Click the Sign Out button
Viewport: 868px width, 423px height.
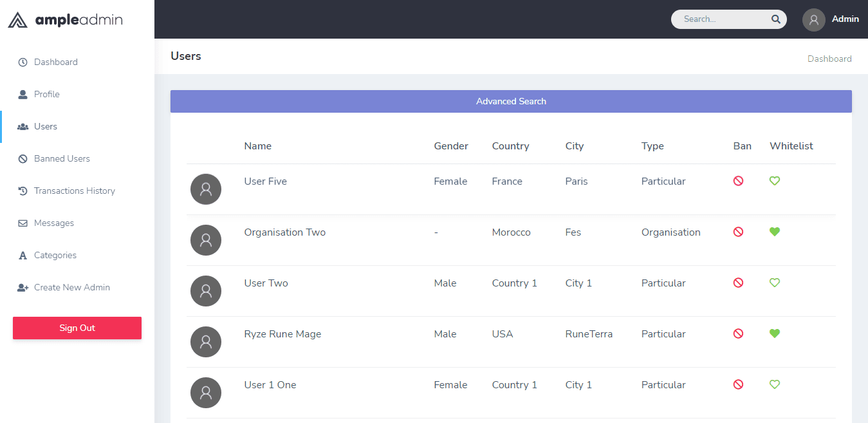(77, 328)
